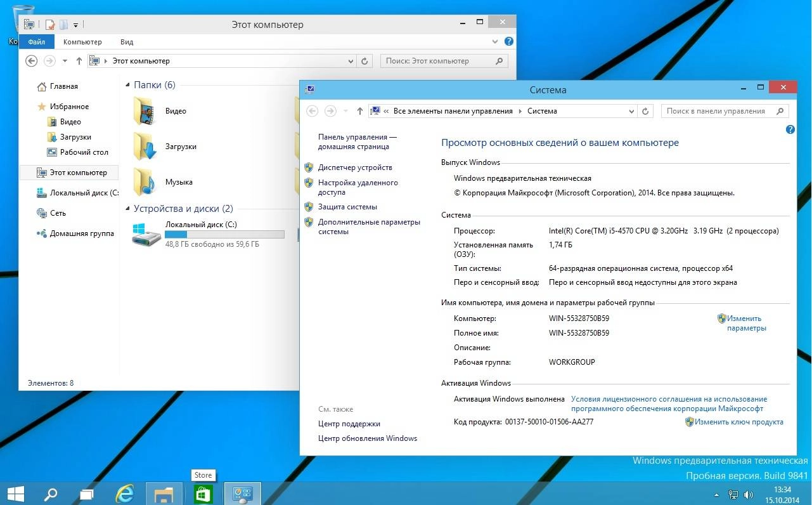The image size is (812, 505).
Task: Go up one level in Explorer
Action: pyautogui.click(x=79, y=61)
